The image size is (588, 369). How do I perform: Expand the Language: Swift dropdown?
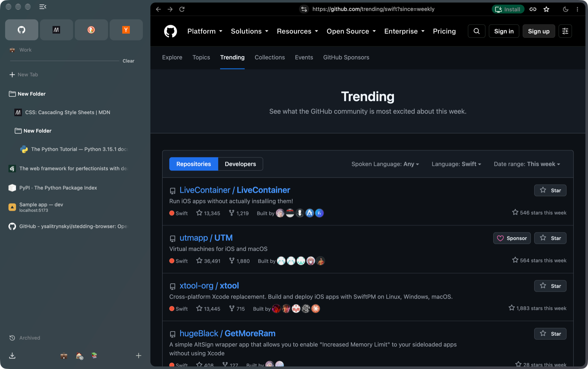(456, 164)
